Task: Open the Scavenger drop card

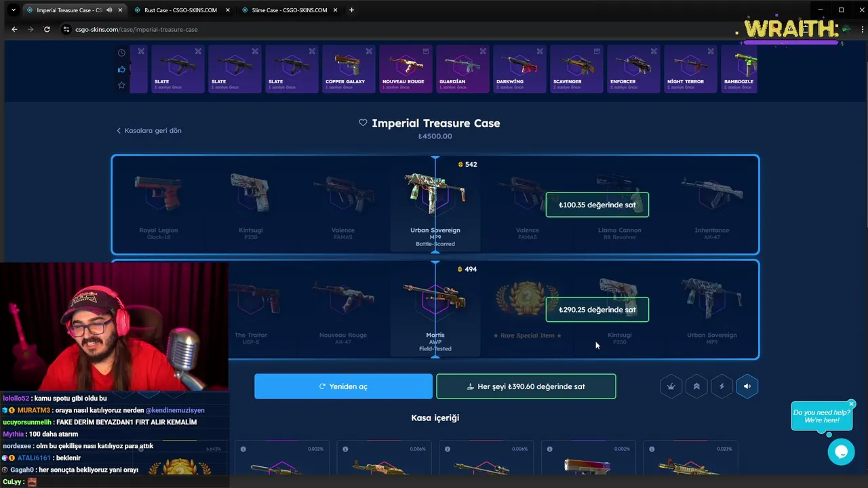Action: tap(576, 69)
